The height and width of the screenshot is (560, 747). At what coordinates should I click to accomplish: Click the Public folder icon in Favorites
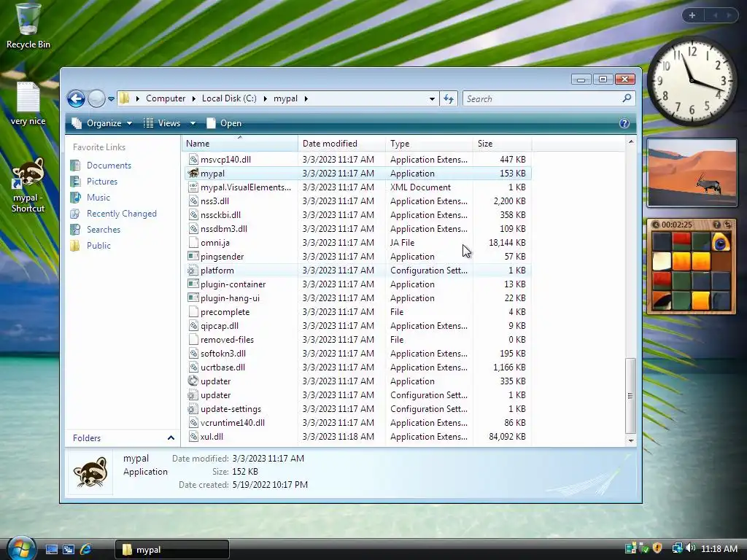tap(75, 245)
